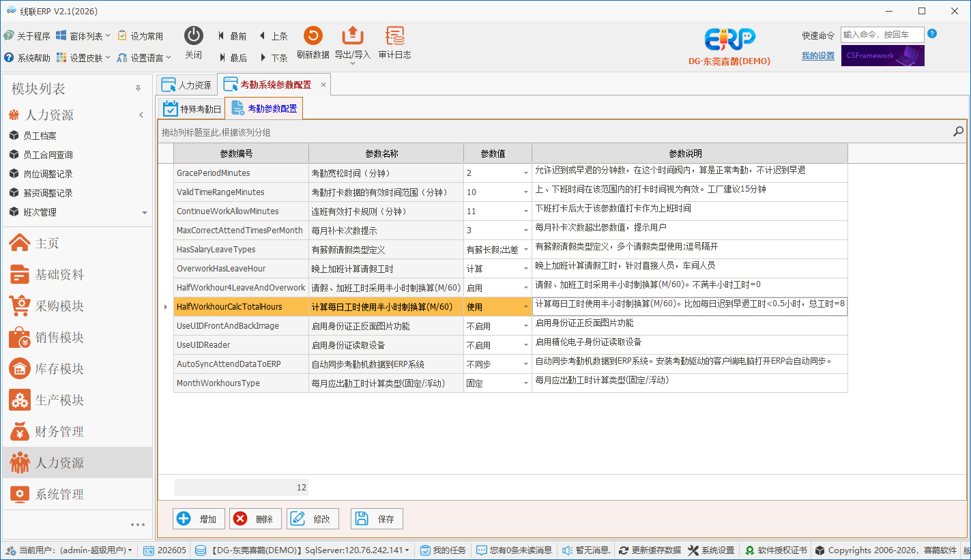Open value dropdown for MonthWorkhoursType row
Image resolution: width=971 pixels, height=560 pixels.
click(x=525, y=383)
